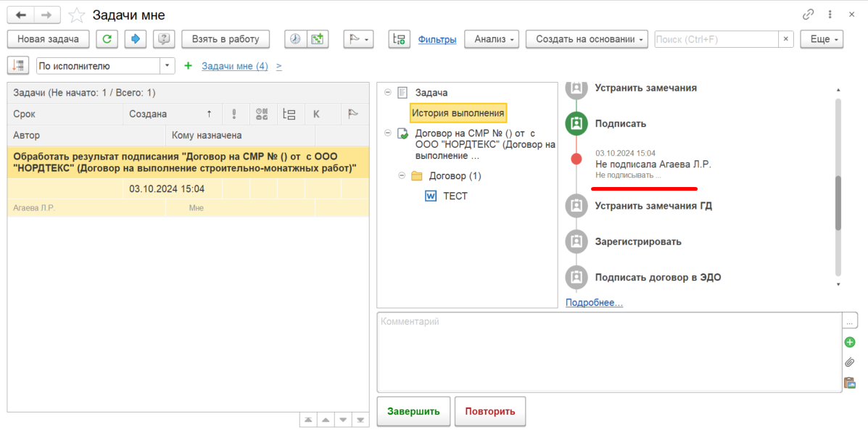Open the Подробнее… link
The image size is (868, 435).
[594, 303]
